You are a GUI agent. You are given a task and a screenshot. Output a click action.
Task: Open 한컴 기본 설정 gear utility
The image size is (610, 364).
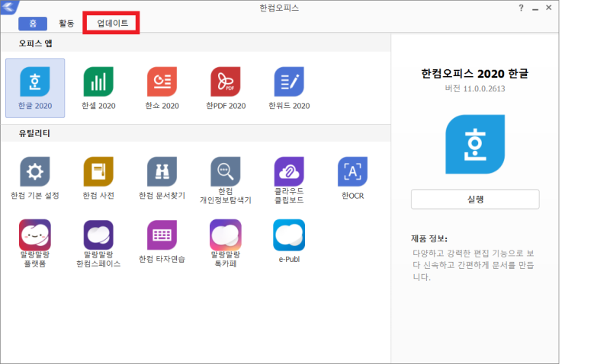click(x=35, y=171)
